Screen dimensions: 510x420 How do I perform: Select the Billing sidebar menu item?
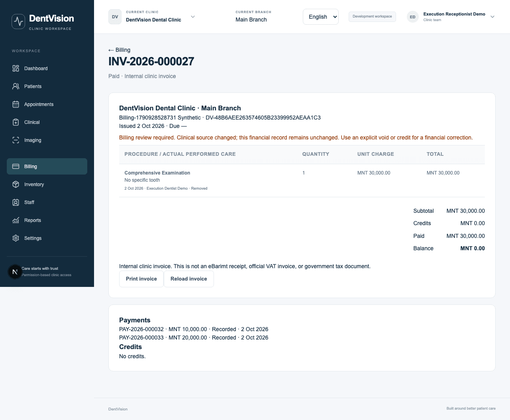47,167
